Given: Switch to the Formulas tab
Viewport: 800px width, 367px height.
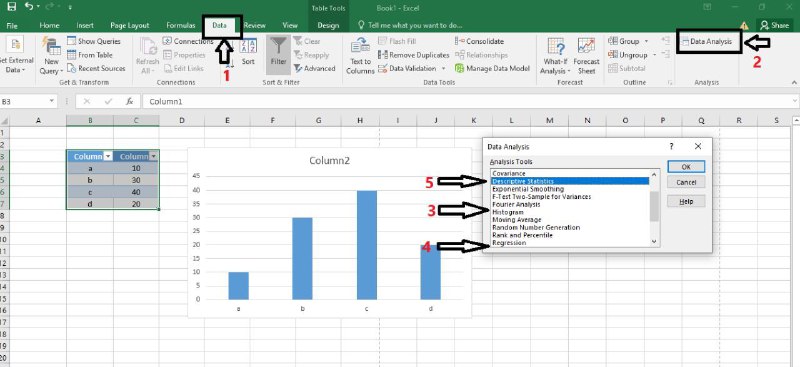Looking at the screenshot, I should [181, 25].
